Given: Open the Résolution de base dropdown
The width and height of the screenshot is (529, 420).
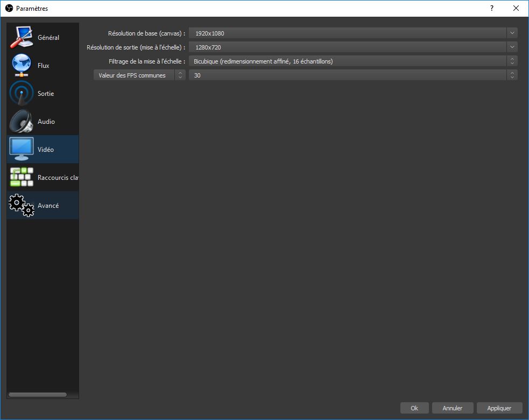Looking at the screenshot, I should (512, 33).
